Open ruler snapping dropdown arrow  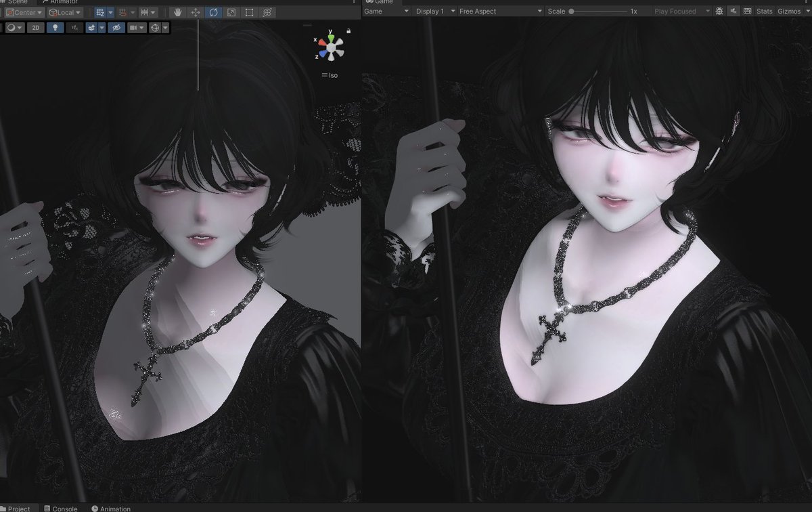point(154,12)
